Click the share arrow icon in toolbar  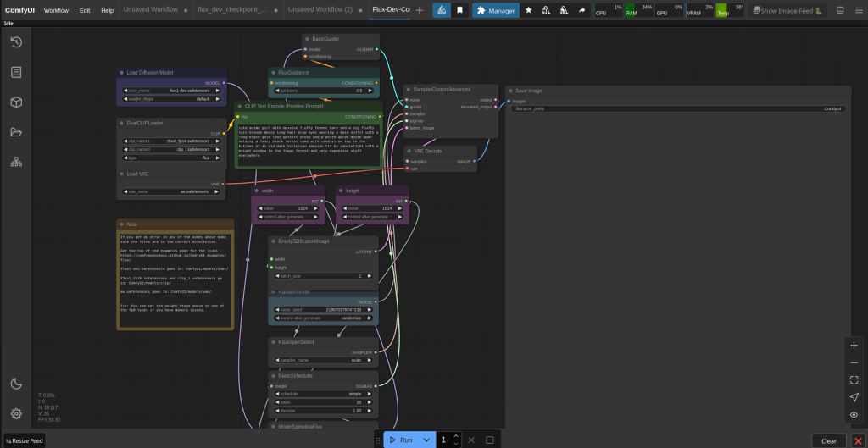581,10
